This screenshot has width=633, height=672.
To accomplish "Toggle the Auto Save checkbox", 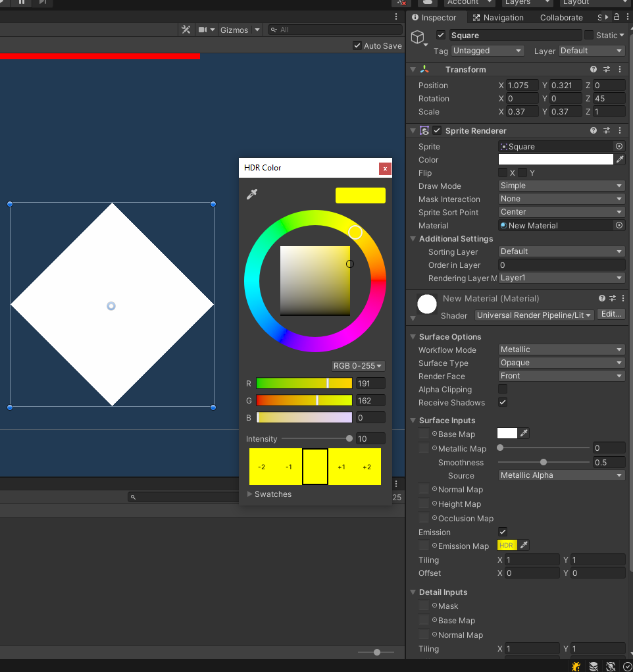I will [x=357, y=45].
